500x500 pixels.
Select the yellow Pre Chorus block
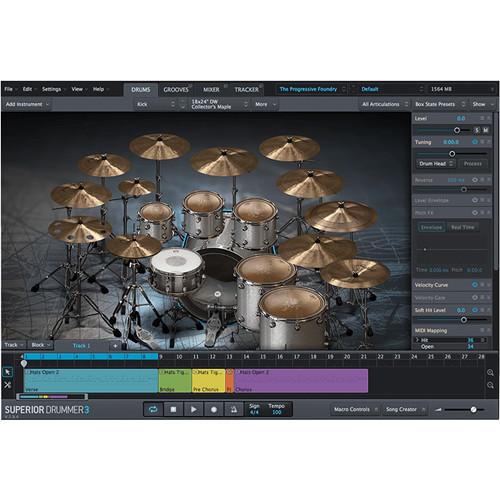point(209,380)
